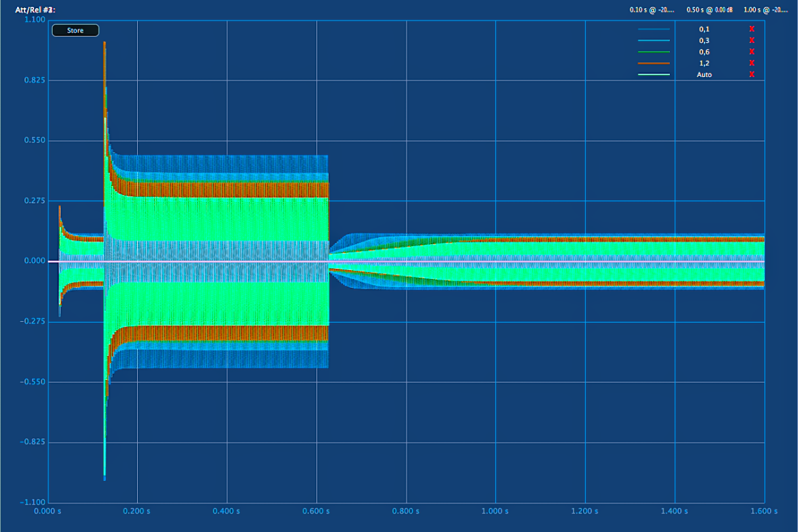Click the "0.600 s" time axis label
The height and width of the screenshot is (532, 798).
(316, 511)
